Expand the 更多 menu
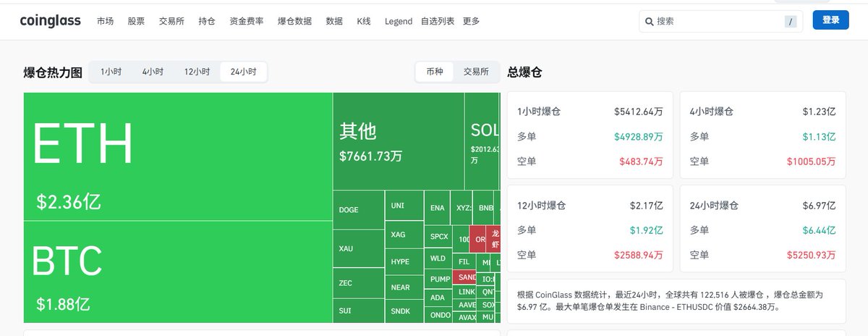 click(x=471, y=22)
